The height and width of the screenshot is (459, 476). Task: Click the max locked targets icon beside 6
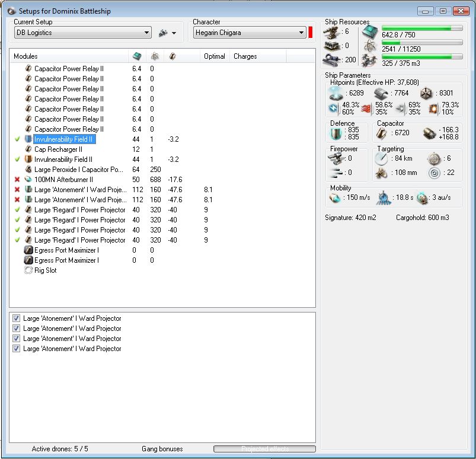(434, 158)
